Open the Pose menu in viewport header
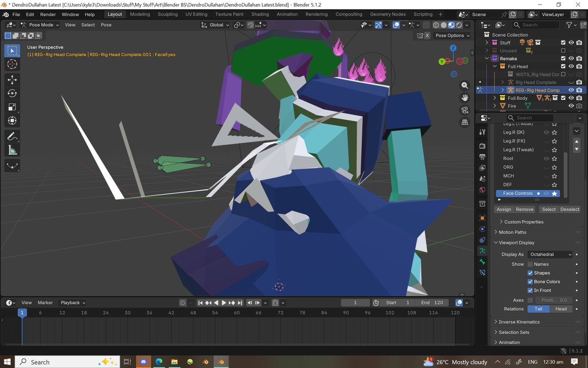Image resolution: width=588 pixels, height=368 pixels. pos(106,25)
